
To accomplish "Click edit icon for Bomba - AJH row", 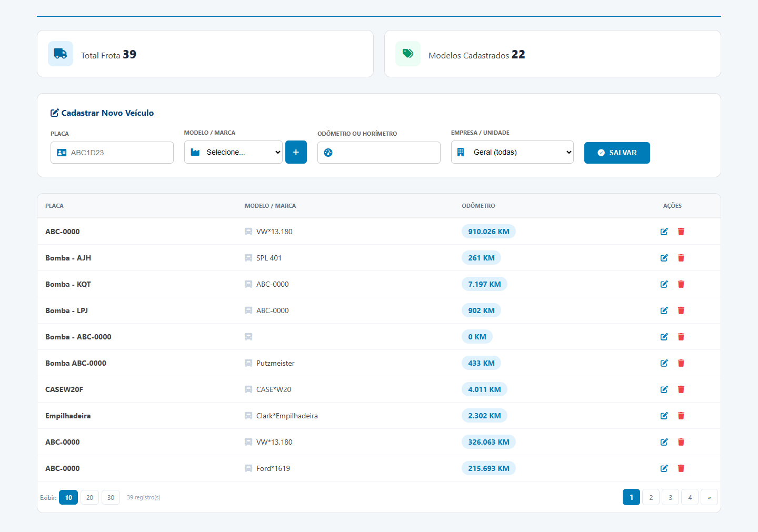I will (x=664, y=258).
